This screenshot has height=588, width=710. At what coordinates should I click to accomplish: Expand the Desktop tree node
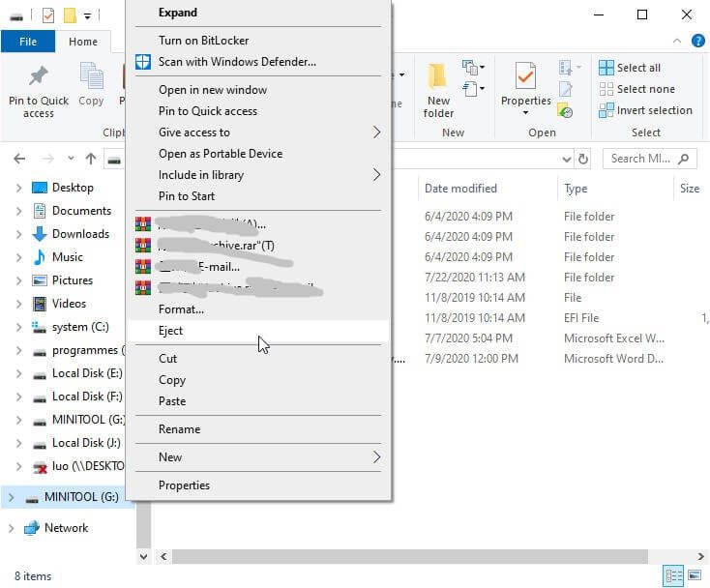(18, 188)
